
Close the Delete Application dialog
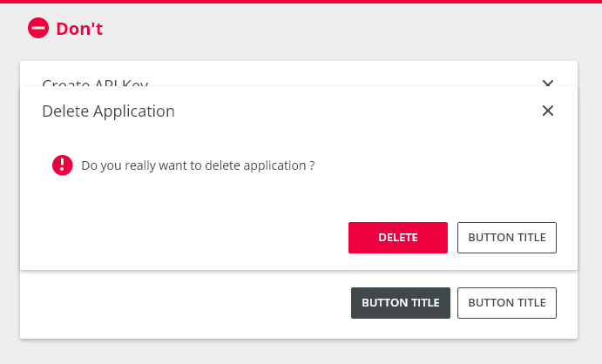coord(548,111)
